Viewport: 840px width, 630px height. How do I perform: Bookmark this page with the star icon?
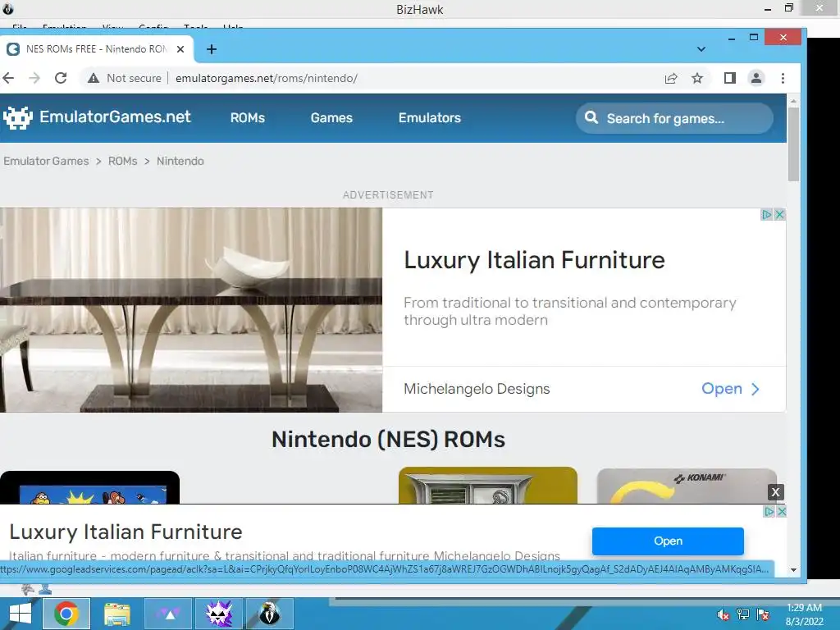click(697, 78)
